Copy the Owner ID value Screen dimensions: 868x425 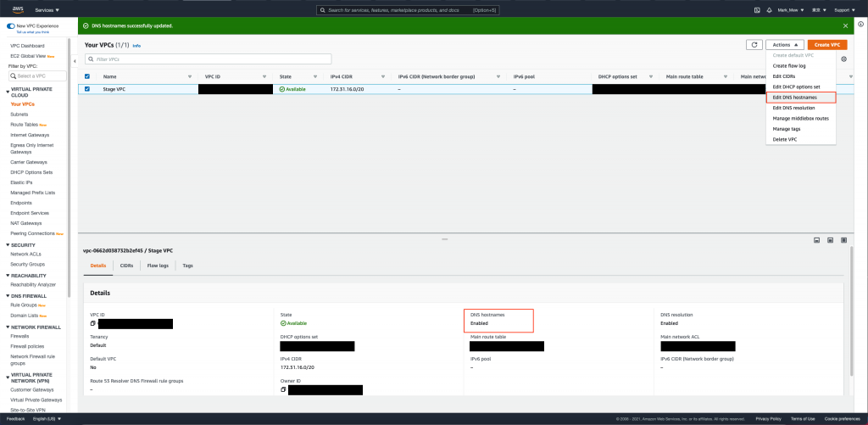click(x=283, y=389)
